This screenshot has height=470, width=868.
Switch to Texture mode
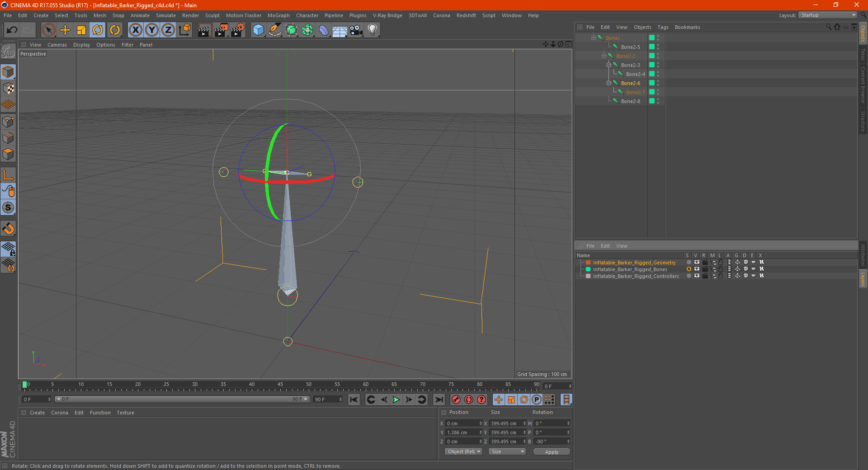pyautogui.click(x=8, y=89)
